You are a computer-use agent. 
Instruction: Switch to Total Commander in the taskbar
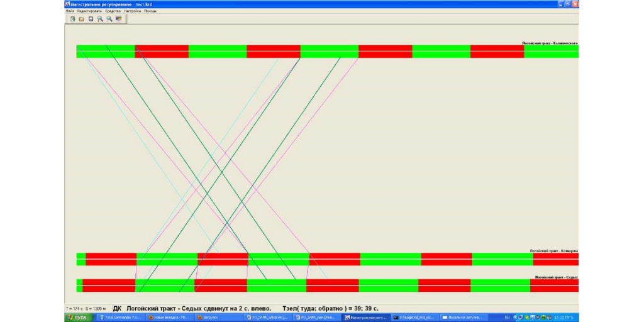(121, 318)
